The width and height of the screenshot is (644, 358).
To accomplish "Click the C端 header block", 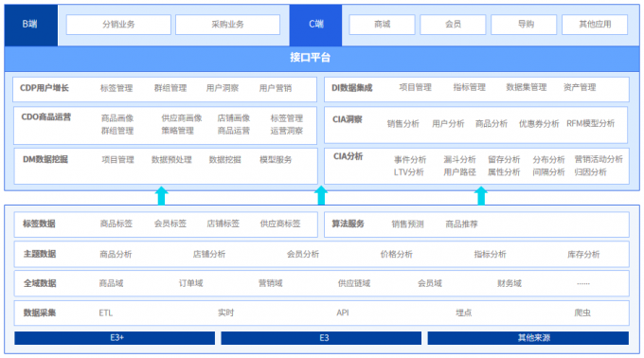I will [315, 25].
